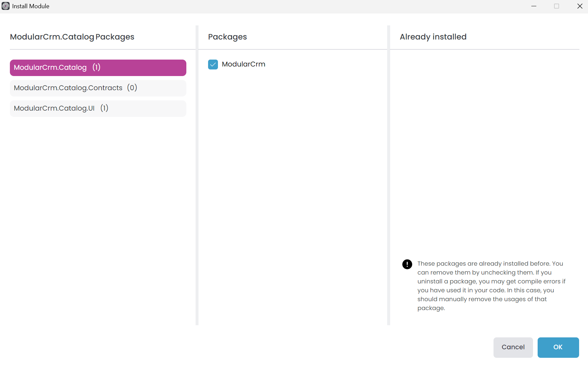Click the warning exclamation icon
Viewport: 588px width, 368px height.
point(407,264)
